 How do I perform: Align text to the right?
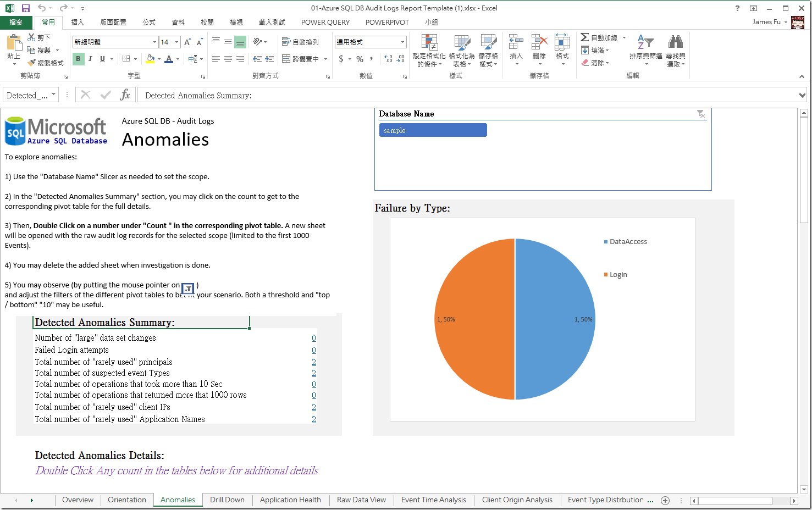pyautogui.click(x=240, y=59)
